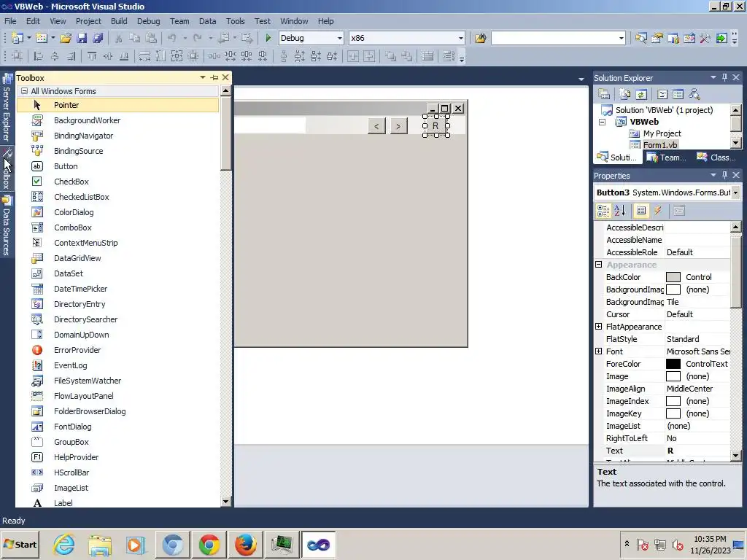Screen dimensions: 747x560
Task: Select the HScrollBar control in the Toolbox
Action: pyautogui.click(x=117, y=472)
